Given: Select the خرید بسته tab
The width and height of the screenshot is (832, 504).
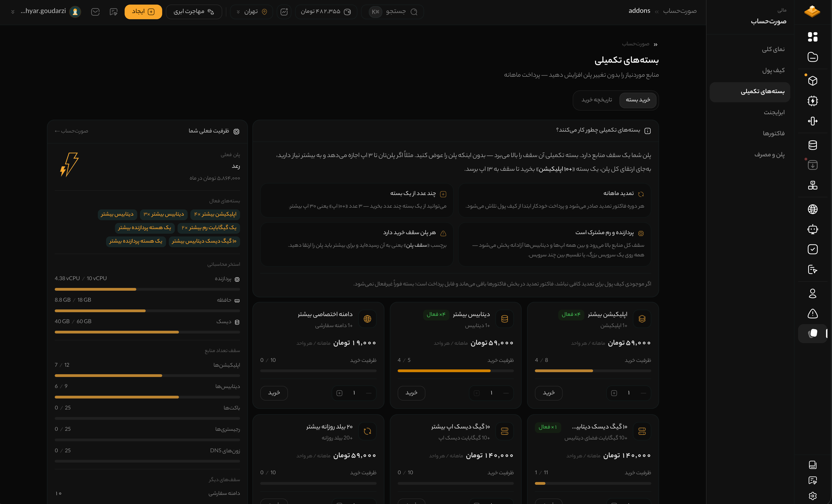Looking at the screenshot, I should (638, 100).
